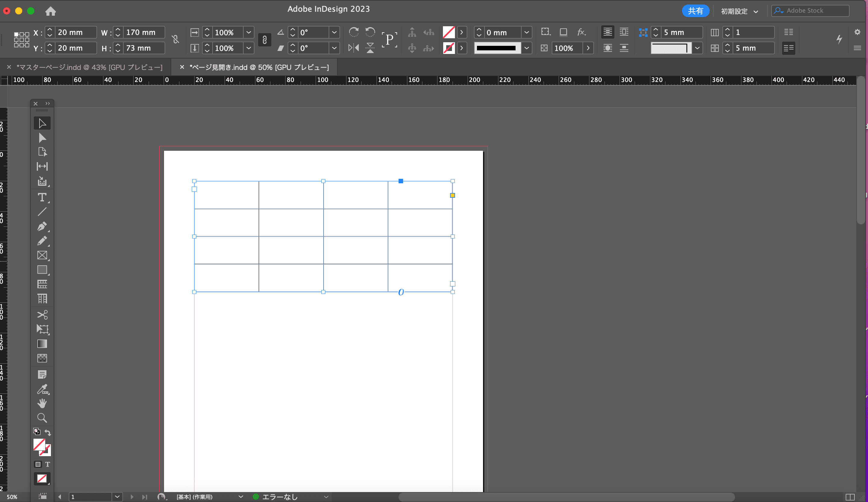Toggle the wrap around bounding box button

(624, 32)
